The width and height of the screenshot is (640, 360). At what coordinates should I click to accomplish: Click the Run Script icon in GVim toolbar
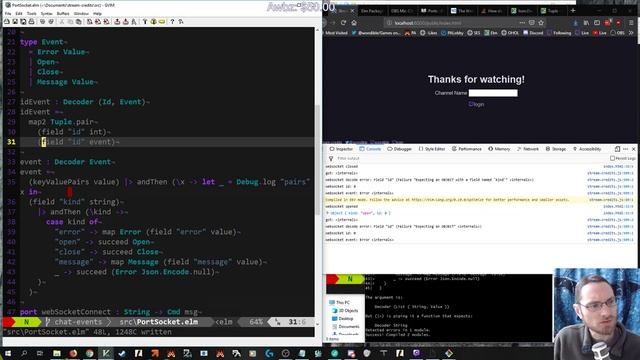click(134, 22)
